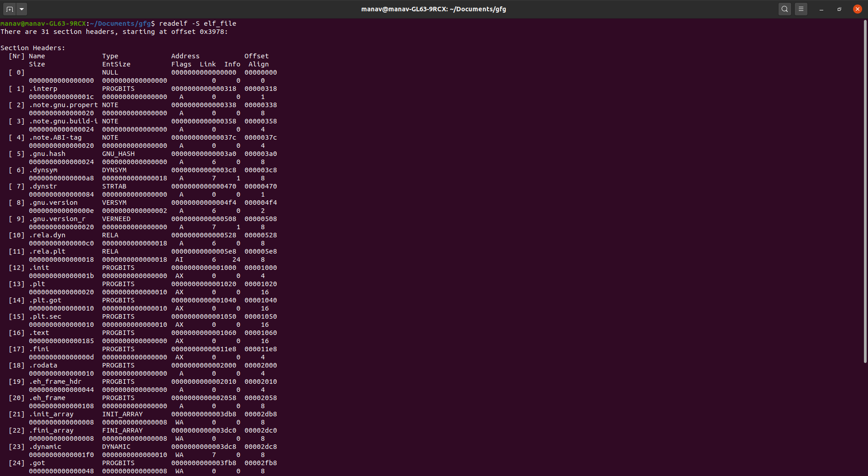Screen dimensions: 868x476
Task: Click the .init section name
Action: [x=39, y=268]
